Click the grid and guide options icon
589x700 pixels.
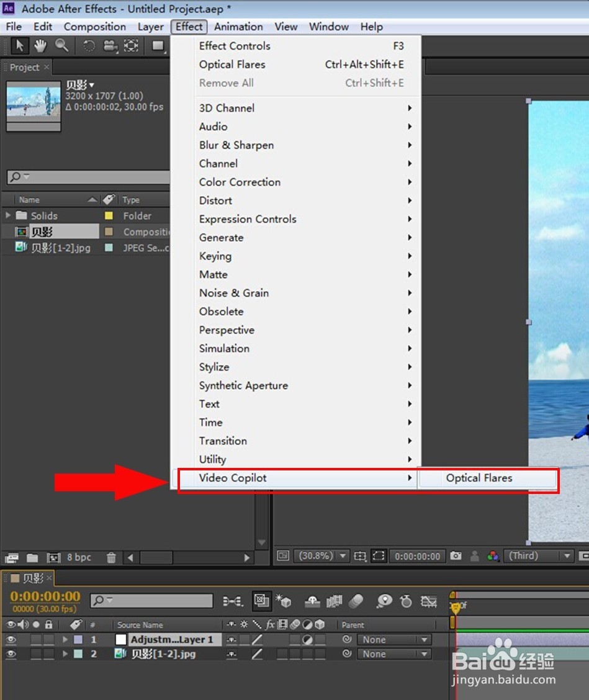360,556
